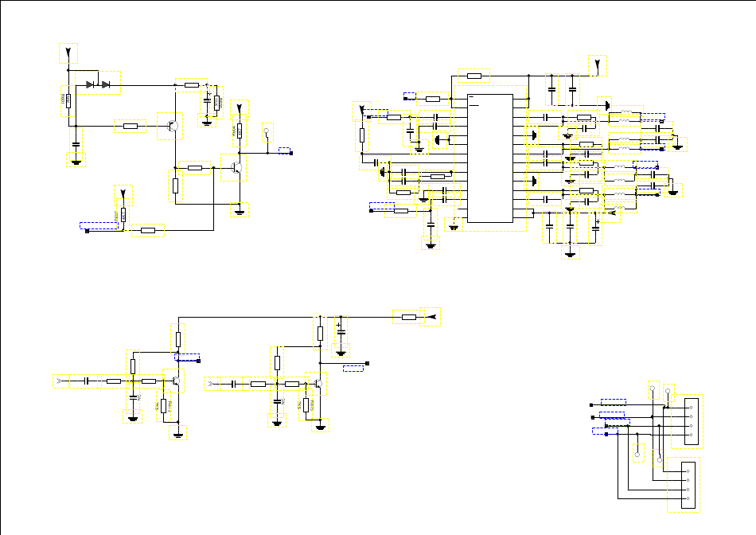The height and width of the screenshot is (535, 756).
Task: Click the middle amplifier's input arrow
Action: point(212,384)
